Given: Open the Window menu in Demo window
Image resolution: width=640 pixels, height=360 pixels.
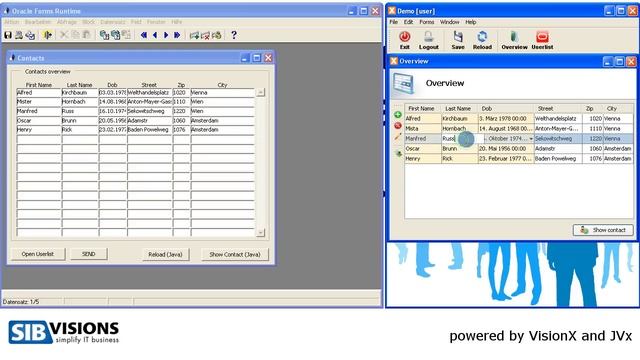Looking at the screenshot, I should (450, 22).
